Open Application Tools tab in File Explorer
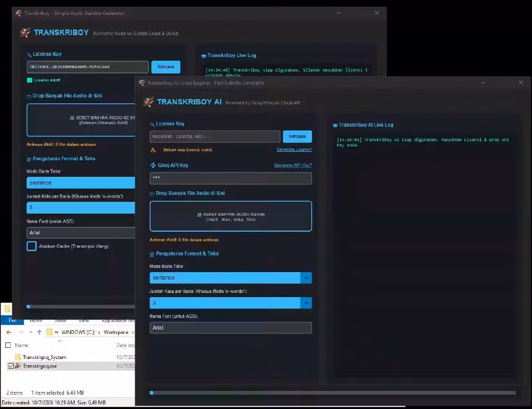532x409 pixels. (118, 321)
